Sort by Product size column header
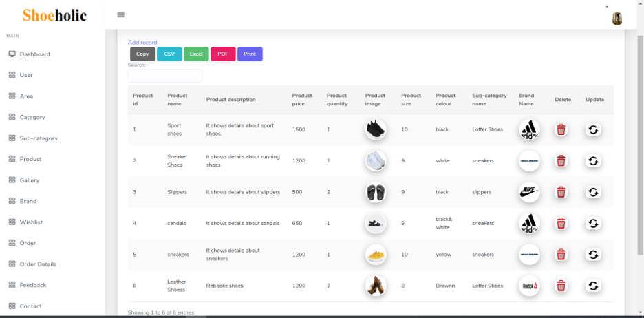The image size is (644, 318). [411, 99]
